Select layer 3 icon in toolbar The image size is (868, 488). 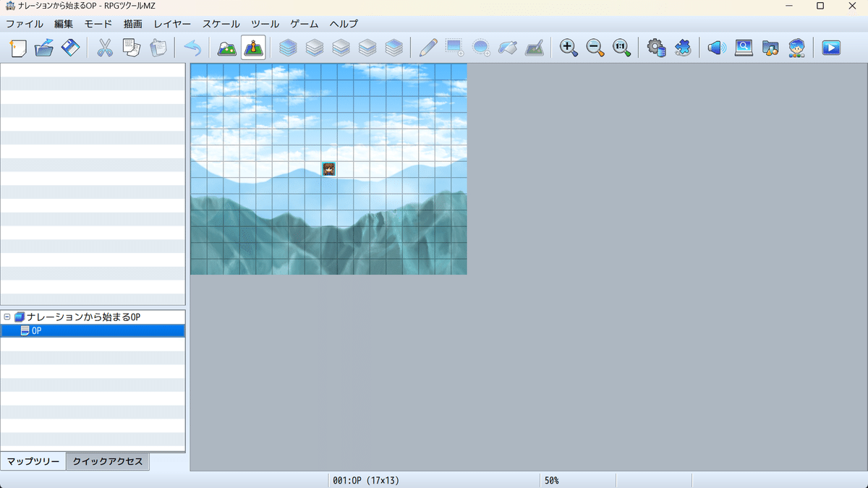(367, 48)
